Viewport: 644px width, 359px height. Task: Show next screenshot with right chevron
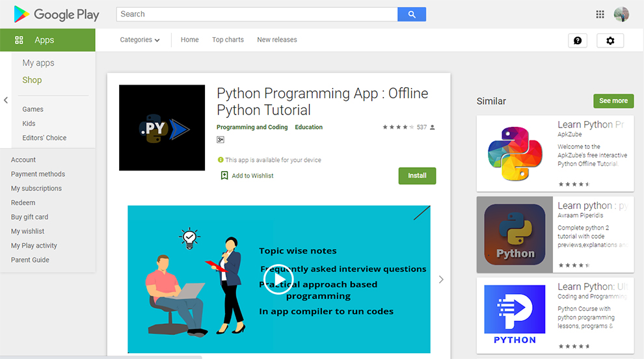441,279
